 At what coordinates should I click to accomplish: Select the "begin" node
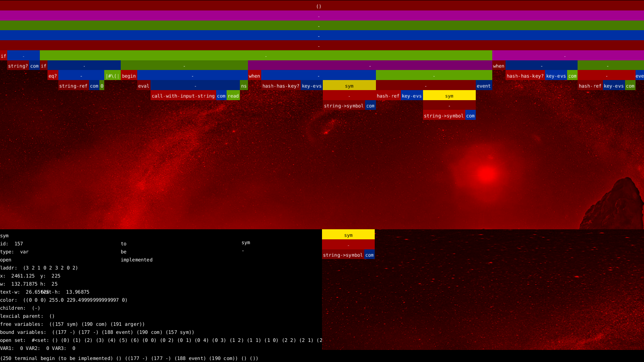[129, 76]
